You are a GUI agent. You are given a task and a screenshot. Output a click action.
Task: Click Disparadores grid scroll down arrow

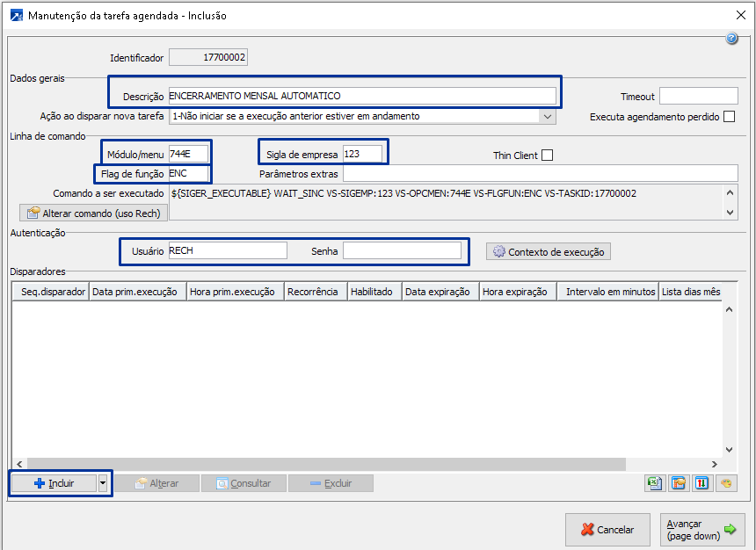[730, 449]
